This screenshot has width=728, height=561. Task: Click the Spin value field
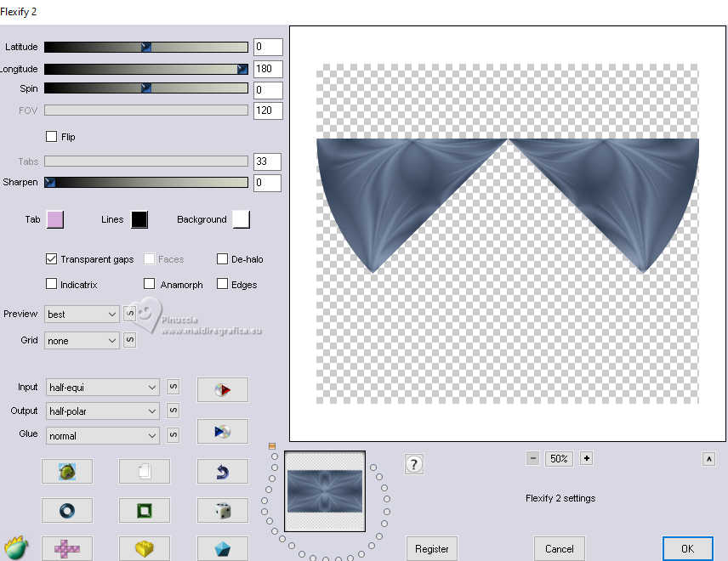point(268,89)
